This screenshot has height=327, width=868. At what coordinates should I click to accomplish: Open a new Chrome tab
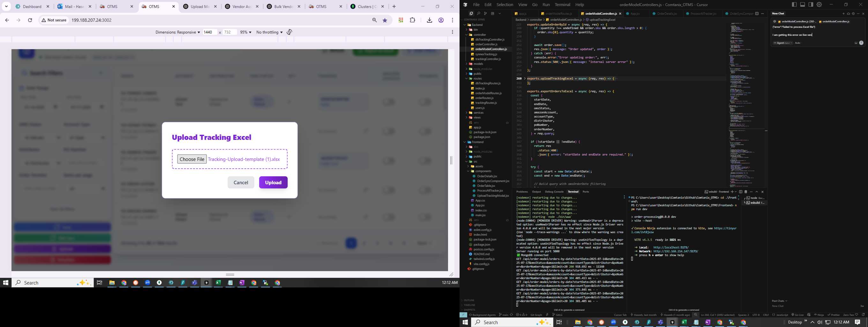pos(394,6)
